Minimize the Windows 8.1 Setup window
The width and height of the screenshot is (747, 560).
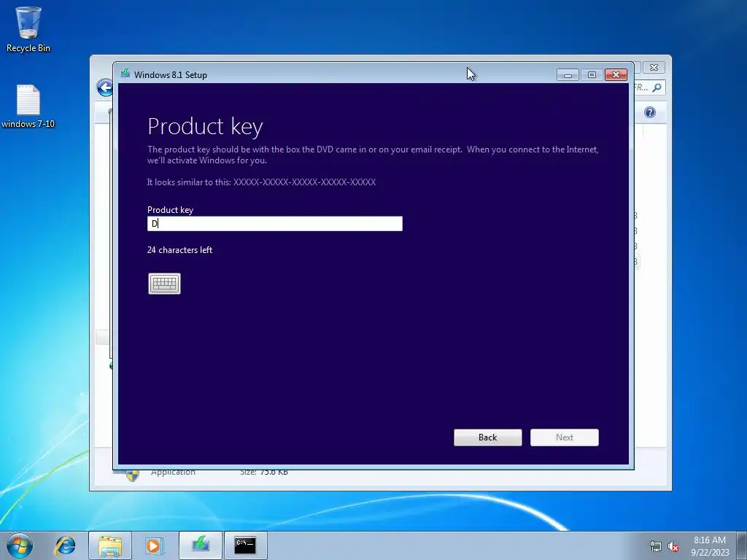[x=568, y=75]
